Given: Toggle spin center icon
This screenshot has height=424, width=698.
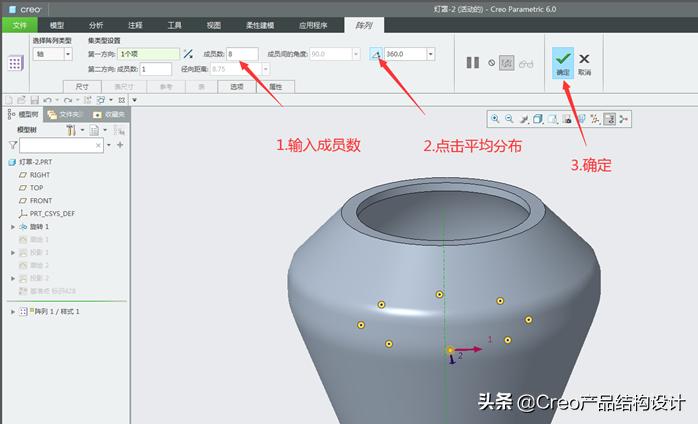Looking at the screenshot, I should click(623, 119).
